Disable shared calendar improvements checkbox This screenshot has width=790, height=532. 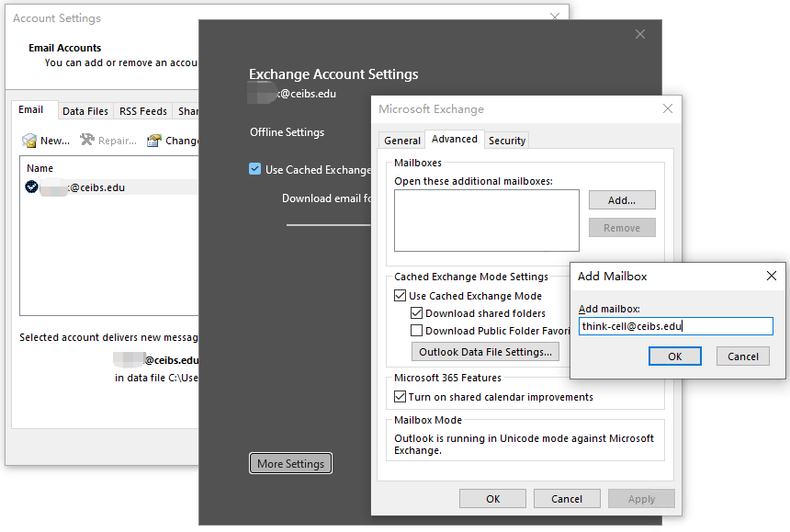click(401, 397)
